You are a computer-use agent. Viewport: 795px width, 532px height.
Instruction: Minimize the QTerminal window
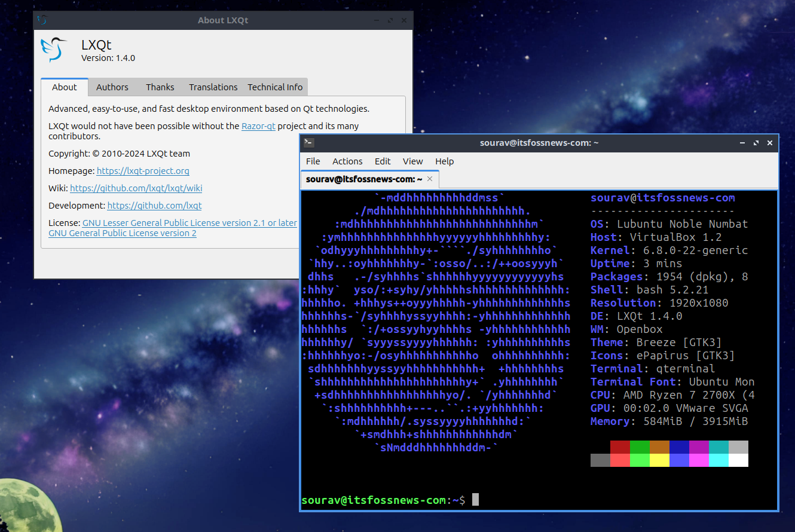pos(742,143)
